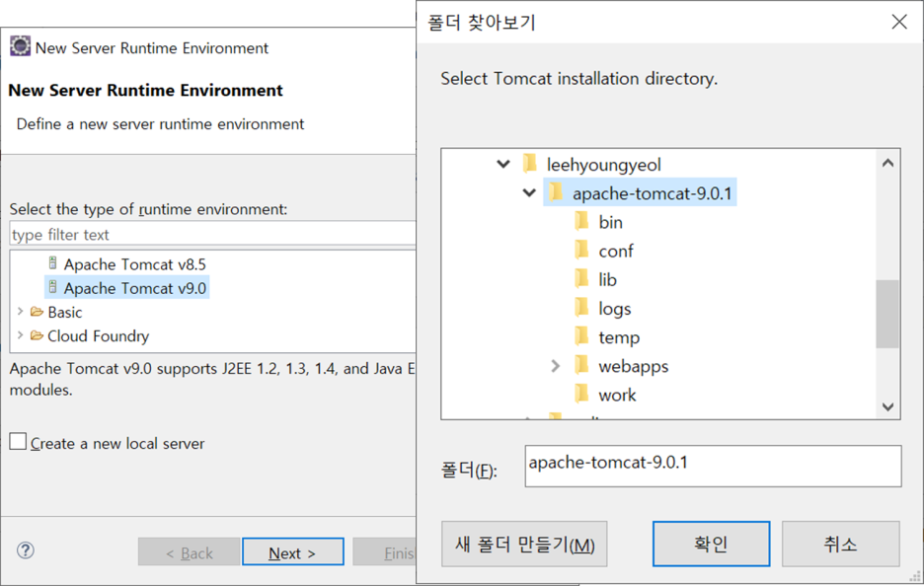
Task: Confirm the folder with the 확인 button
Action: click(712, 544)
